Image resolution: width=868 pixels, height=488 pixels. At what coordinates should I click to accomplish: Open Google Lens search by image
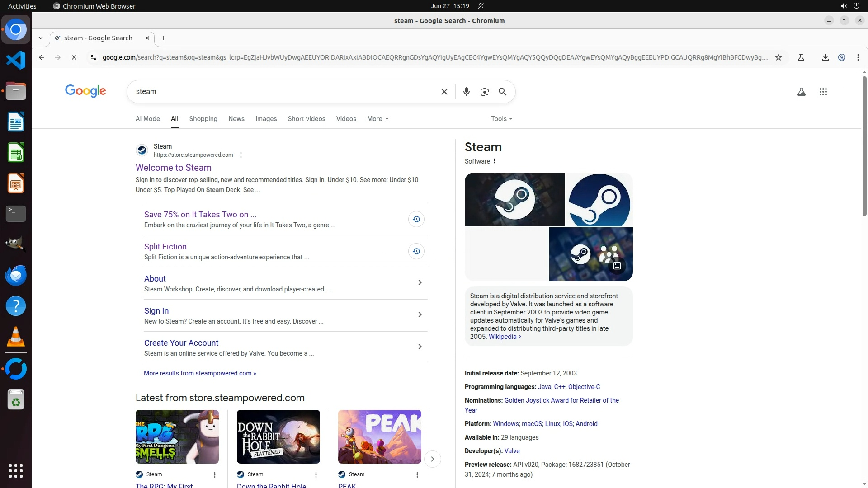(x=484, y=92)
